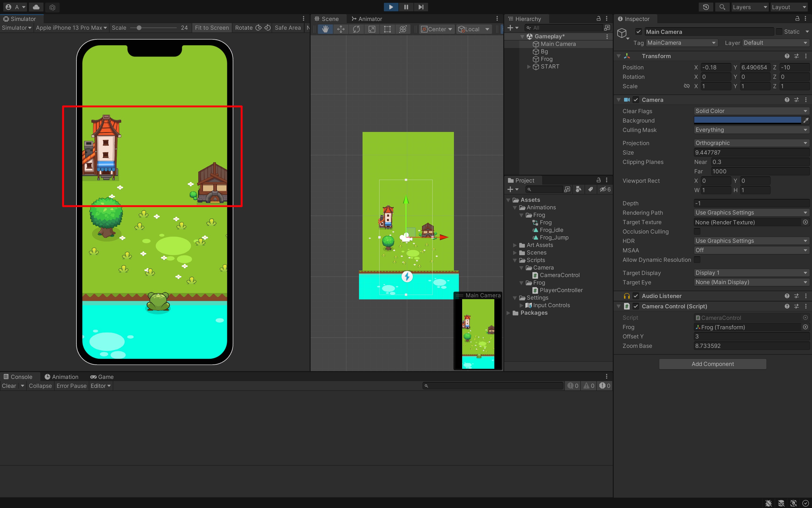Viewport: 812px width, 508px height.
Task: Open Culling Mask dropdown
Action: tap(752, 130)
